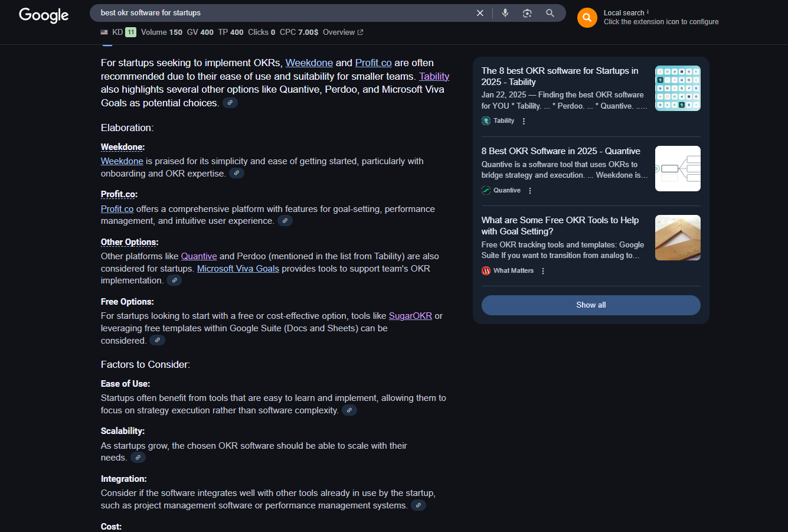Screen dimensions: 788x532
Task: Click the 'Scalability:' heading
Action: [123, 431]
